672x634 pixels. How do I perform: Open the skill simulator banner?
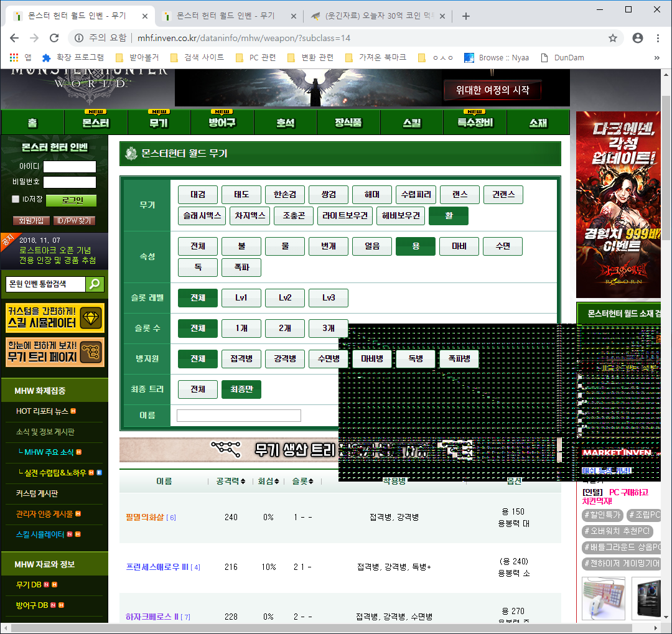coord(55,318)
